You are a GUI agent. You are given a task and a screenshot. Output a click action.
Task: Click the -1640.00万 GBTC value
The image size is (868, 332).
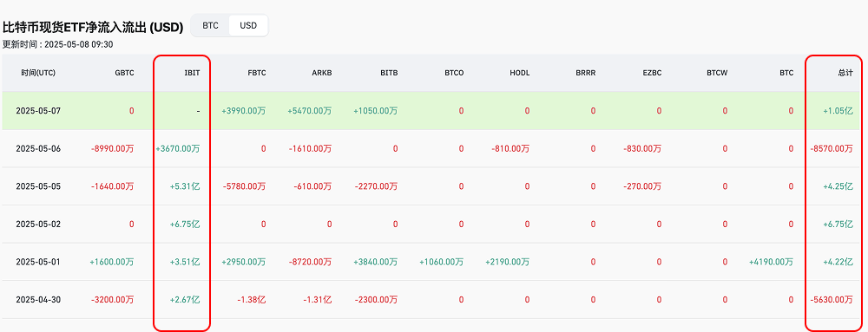coord(112,186)
